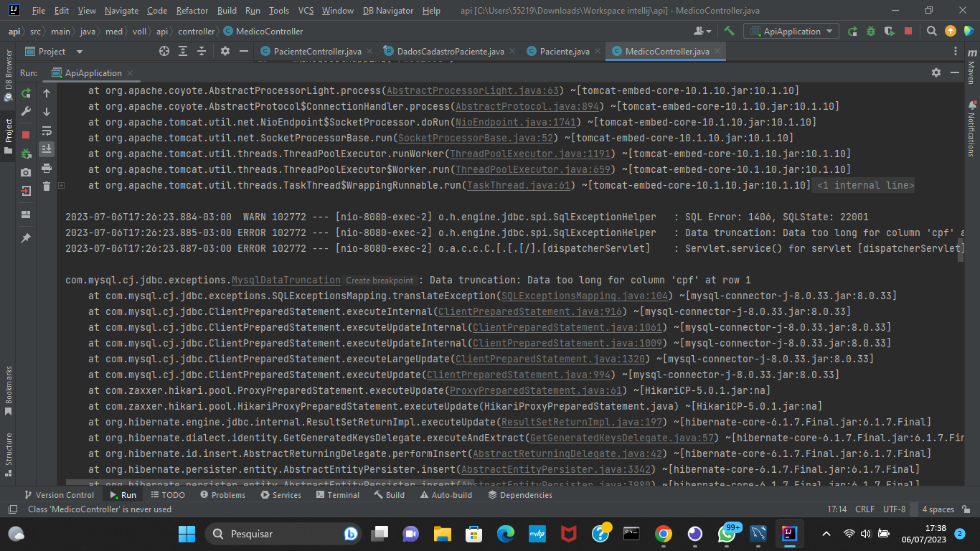Open Search Everywhere magnifier
This screenshot has width=980, height=551.
point(931,31)
